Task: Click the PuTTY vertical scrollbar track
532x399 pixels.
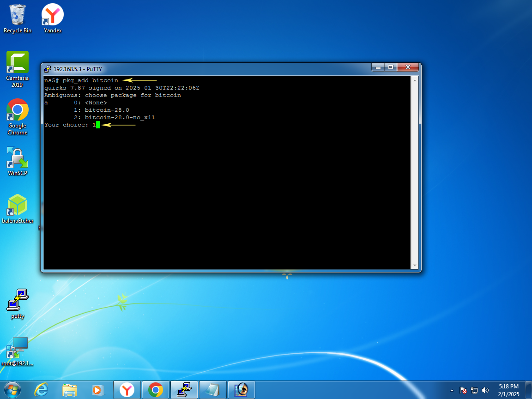Action: click(x=414, y=173)
